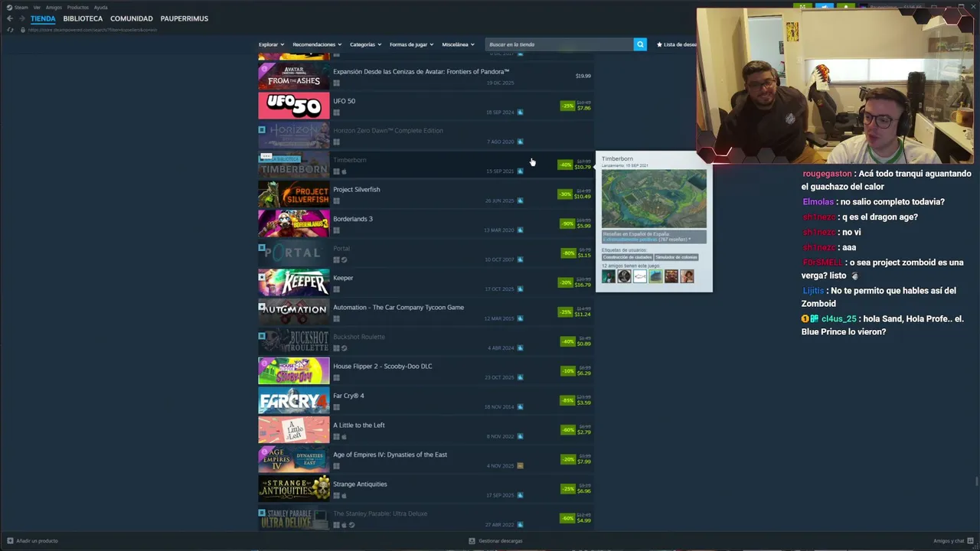This screenshot has height=551, width=980.
Task: Click the Deck icon for Automation Car Company Tycoon
Action: click(x=520, y=318)
